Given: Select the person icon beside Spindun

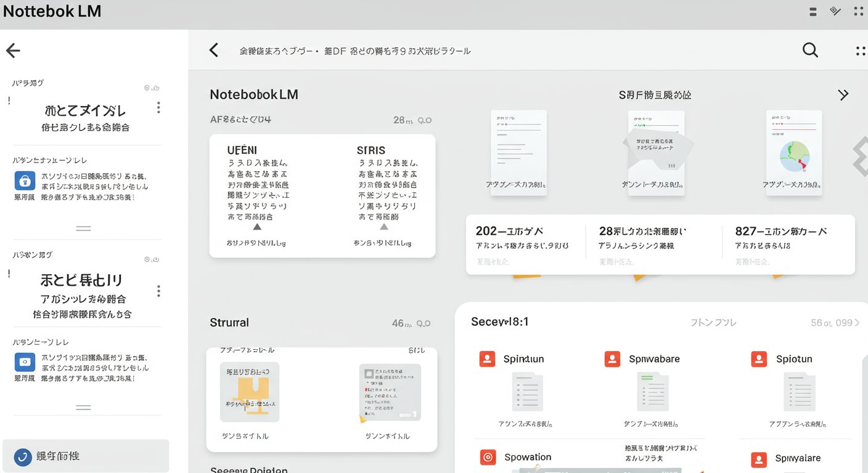Looking at the screenshot, I should [x=488, y=358].
